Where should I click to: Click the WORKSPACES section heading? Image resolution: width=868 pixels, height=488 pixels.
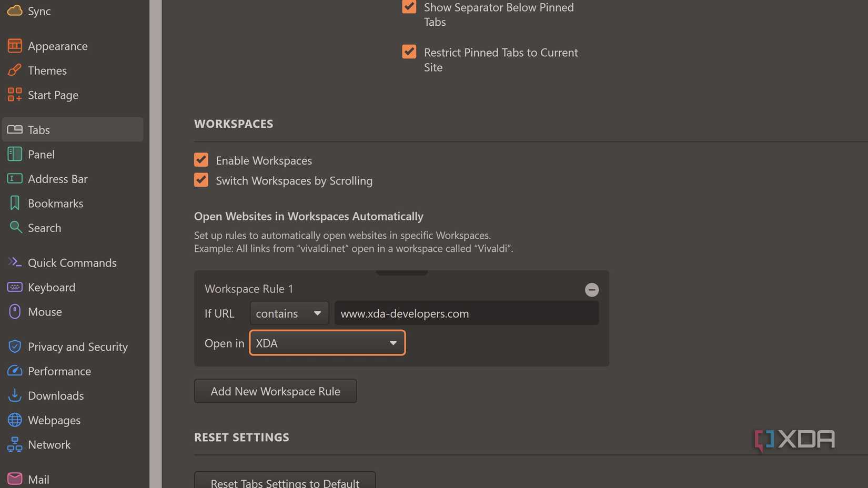(234, 124)
